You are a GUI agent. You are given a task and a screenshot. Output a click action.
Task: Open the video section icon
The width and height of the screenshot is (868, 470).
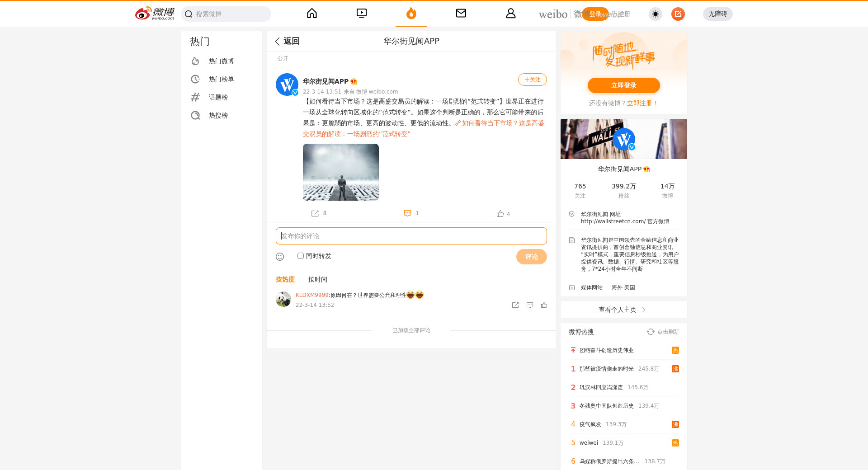(362, 14)
